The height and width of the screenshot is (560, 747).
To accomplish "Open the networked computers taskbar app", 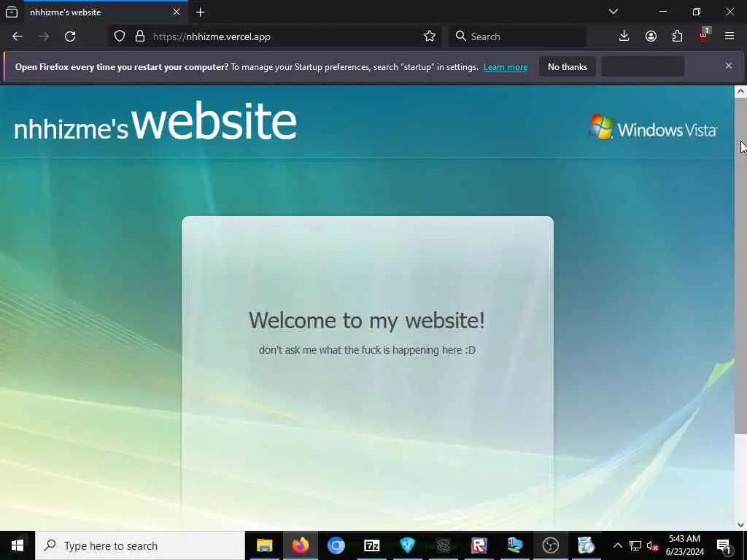I will (514, 545).
